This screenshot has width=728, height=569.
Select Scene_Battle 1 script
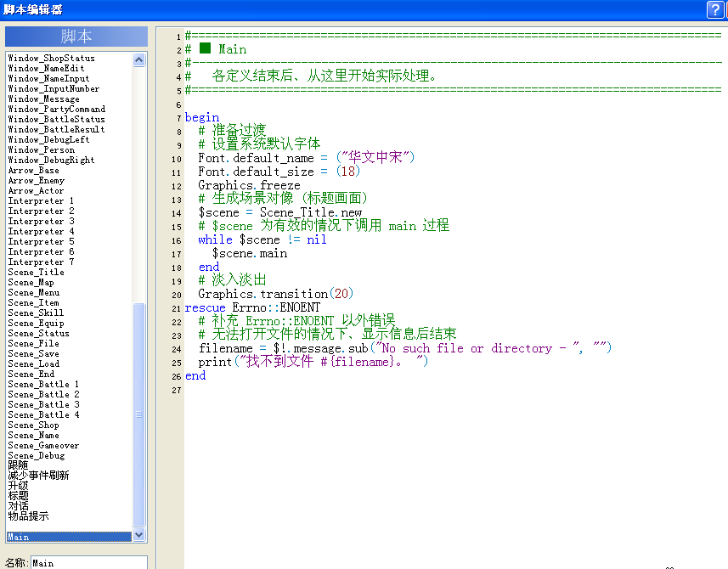point(43,385)
